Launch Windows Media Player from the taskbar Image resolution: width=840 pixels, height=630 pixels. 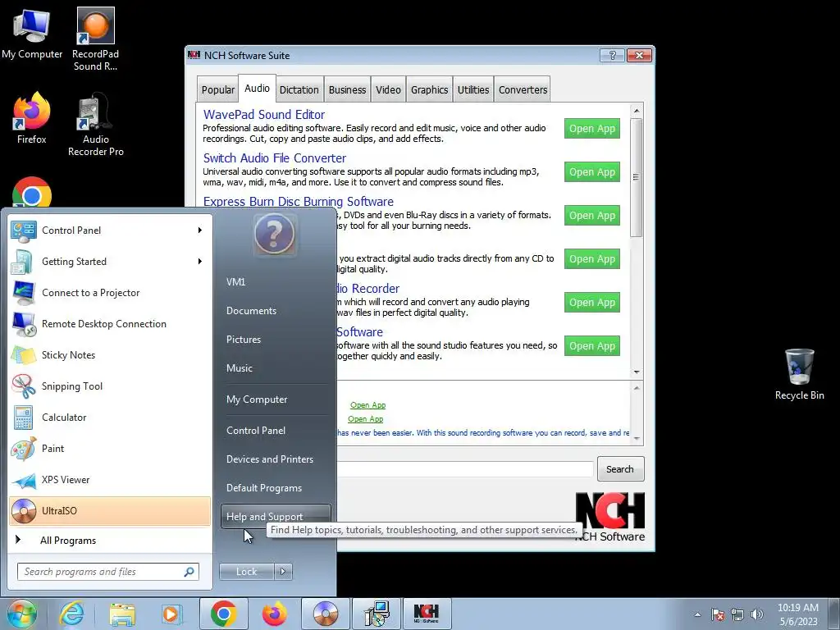point(171,614)
